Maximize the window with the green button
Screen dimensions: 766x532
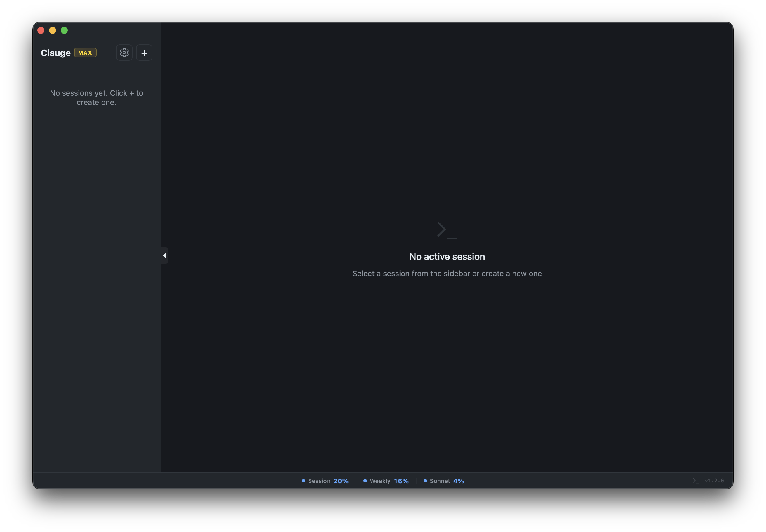click(65, 30)
